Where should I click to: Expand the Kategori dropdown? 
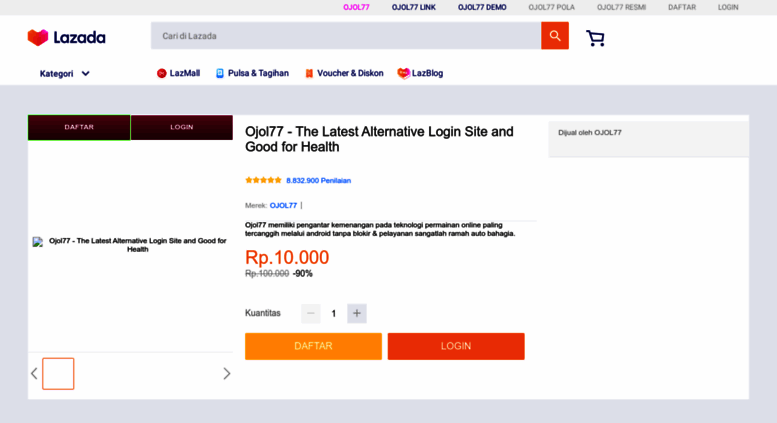click(x=64, y=74)
